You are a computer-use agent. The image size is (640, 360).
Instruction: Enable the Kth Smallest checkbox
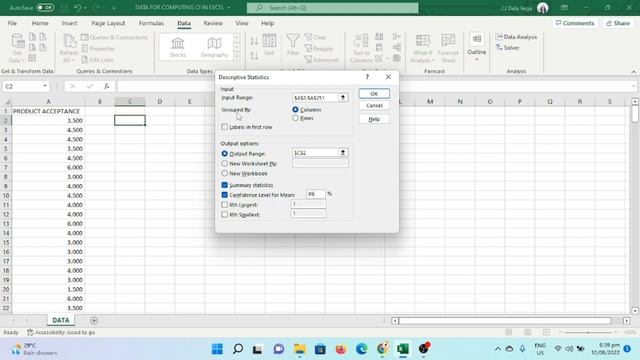coord(224,215)
